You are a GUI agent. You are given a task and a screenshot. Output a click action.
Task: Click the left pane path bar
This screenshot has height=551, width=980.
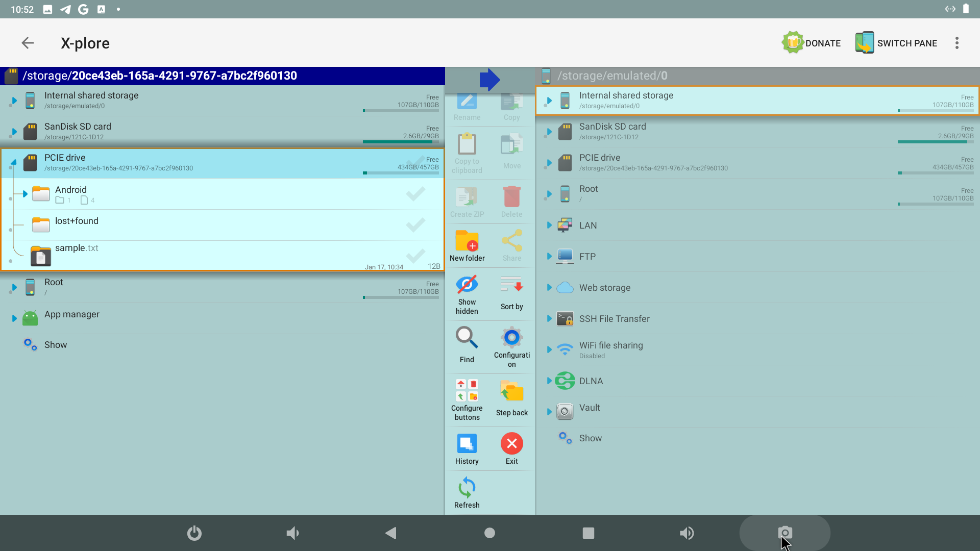[223, 76]
